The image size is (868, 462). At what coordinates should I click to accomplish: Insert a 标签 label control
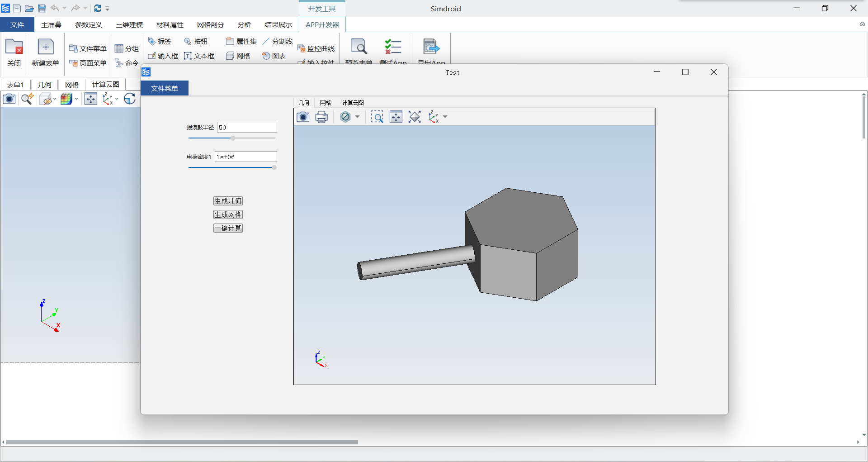click(x=160, y=41)
